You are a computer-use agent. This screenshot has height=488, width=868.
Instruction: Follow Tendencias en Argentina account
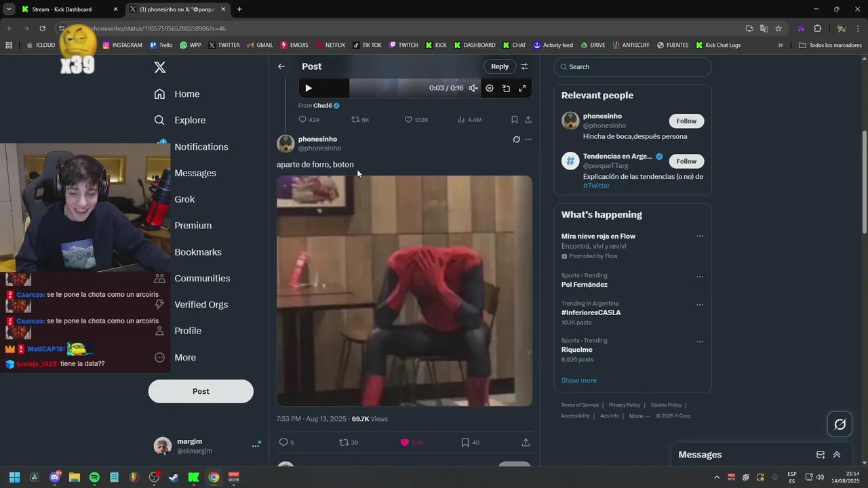(x=686, y=161)
